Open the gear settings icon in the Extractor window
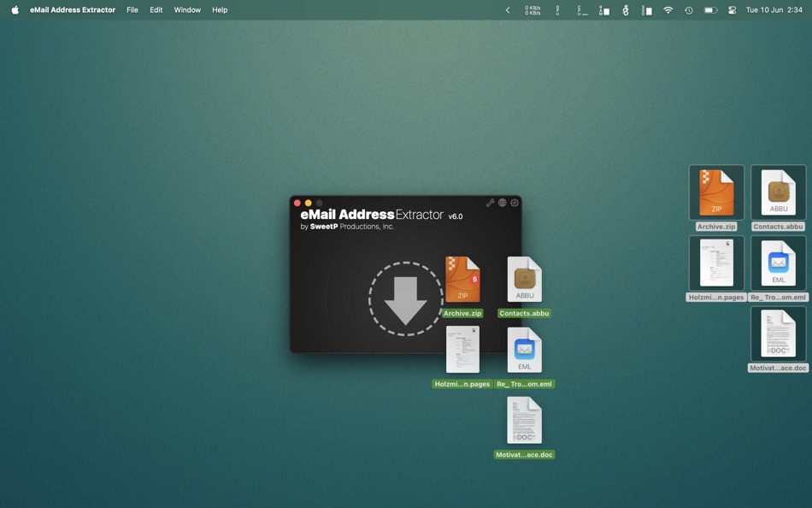 [515, 203]
